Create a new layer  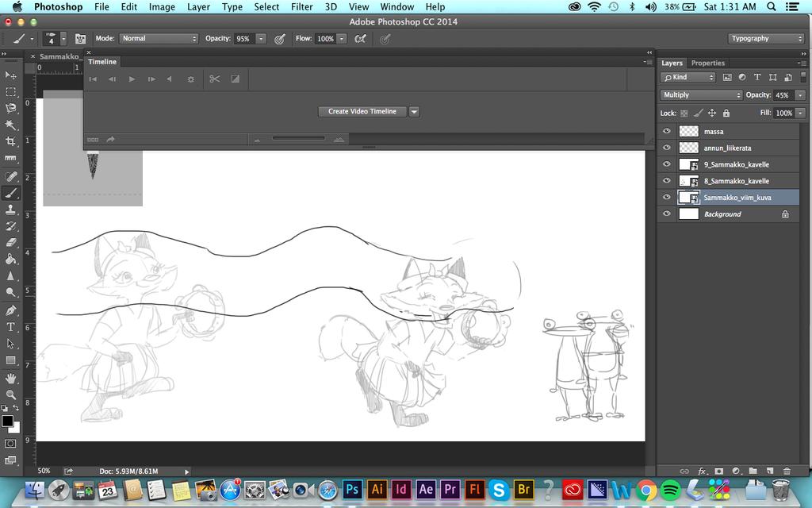tap(770, 471)
